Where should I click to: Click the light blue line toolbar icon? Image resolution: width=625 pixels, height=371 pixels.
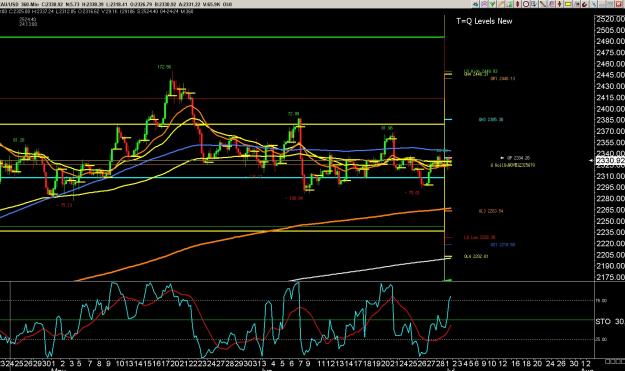[x=594, y=4]
